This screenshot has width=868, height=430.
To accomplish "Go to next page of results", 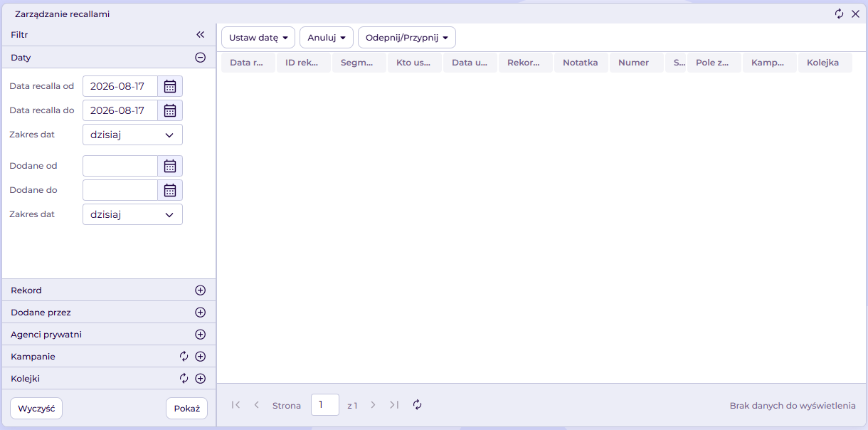I will click(373, 405).
